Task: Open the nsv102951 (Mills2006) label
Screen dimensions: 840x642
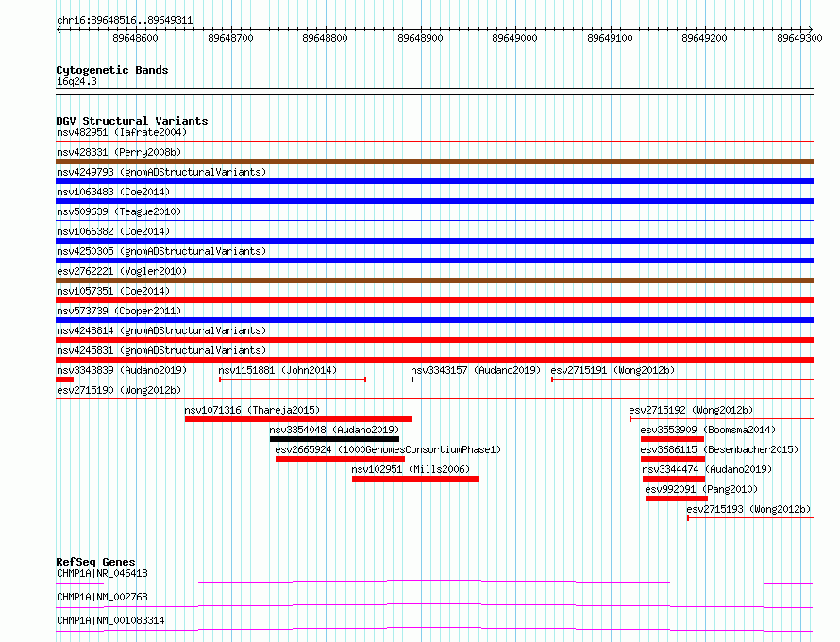Action: click(411, 469)
